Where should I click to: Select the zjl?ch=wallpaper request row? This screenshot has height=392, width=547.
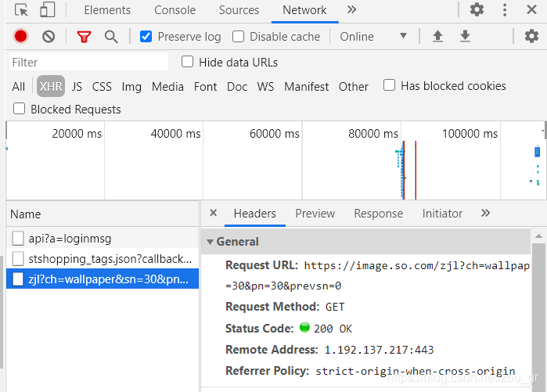(103, 279)
